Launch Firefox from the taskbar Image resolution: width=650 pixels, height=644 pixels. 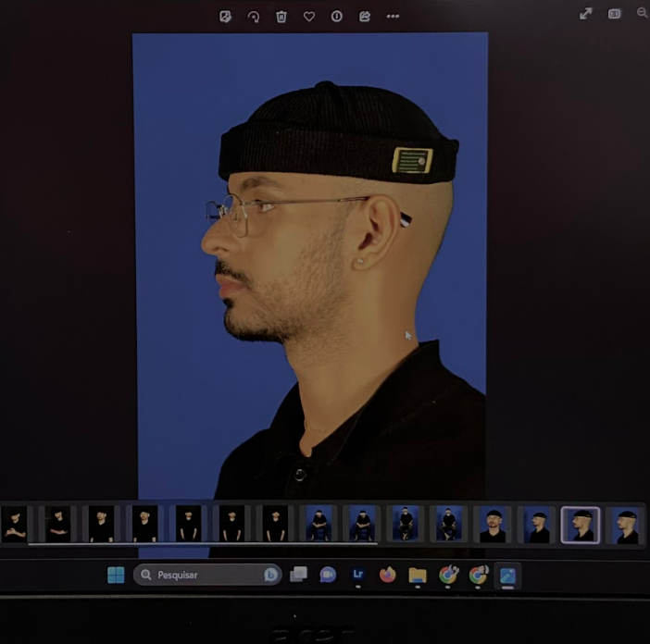tap(388, 575)
